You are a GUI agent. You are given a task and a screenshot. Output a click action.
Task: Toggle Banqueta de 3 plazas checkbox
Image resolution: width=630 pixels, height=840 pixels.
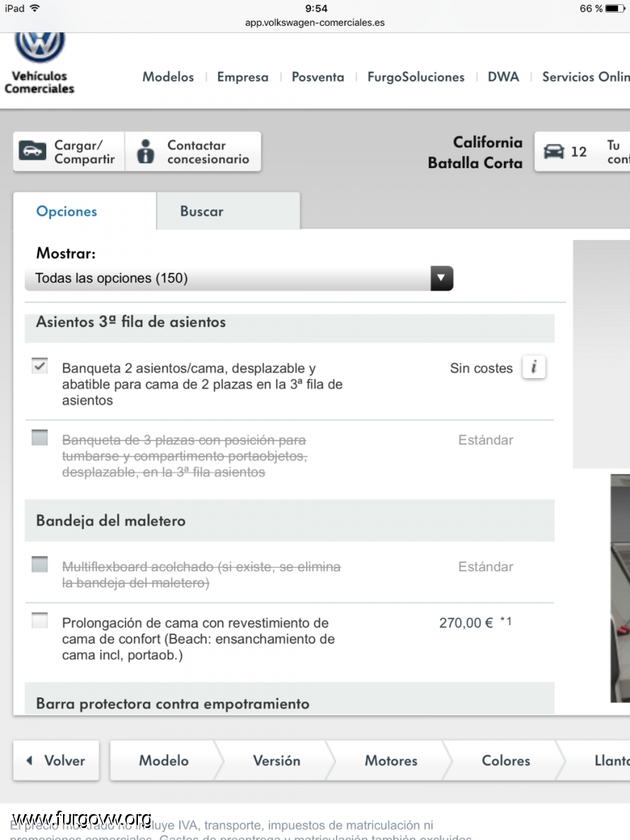(40, 438)
